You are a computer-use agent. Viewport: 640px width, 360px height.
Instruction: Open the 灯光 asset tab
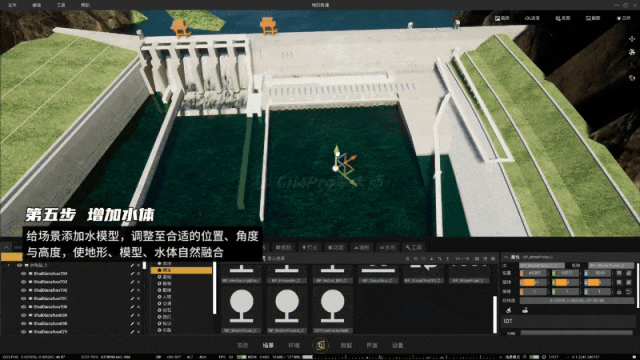[x=310, y=247]
